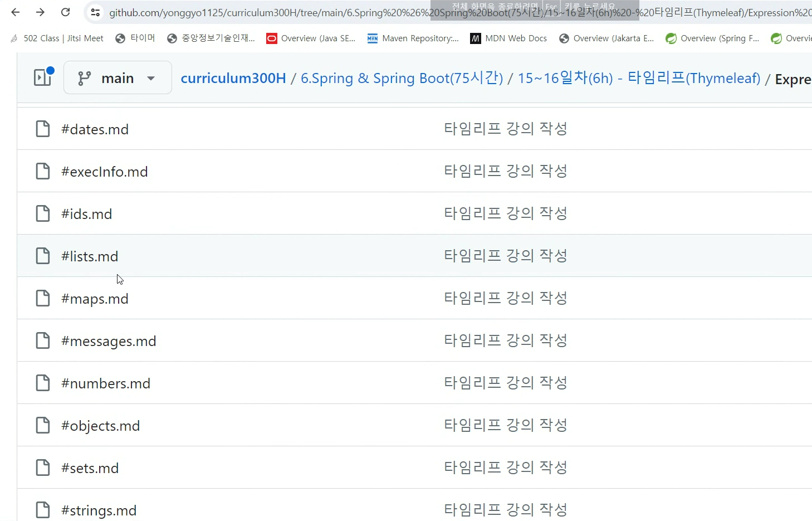Image resolution: width=812 pixels, height=521 pixels.
Task: Click the file icon beside #maps.md
Action: (43, 298)
